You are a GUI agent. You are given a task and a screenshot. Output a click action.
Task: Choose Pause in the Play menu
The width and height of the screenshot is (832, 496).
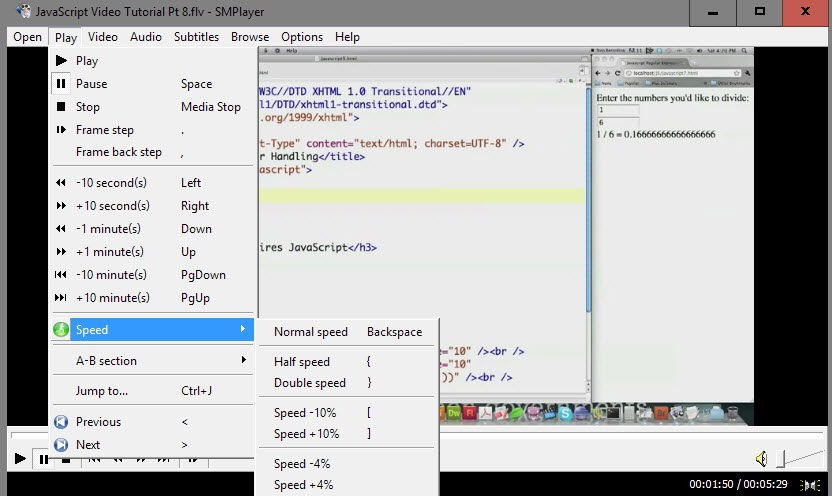[153, 84]
